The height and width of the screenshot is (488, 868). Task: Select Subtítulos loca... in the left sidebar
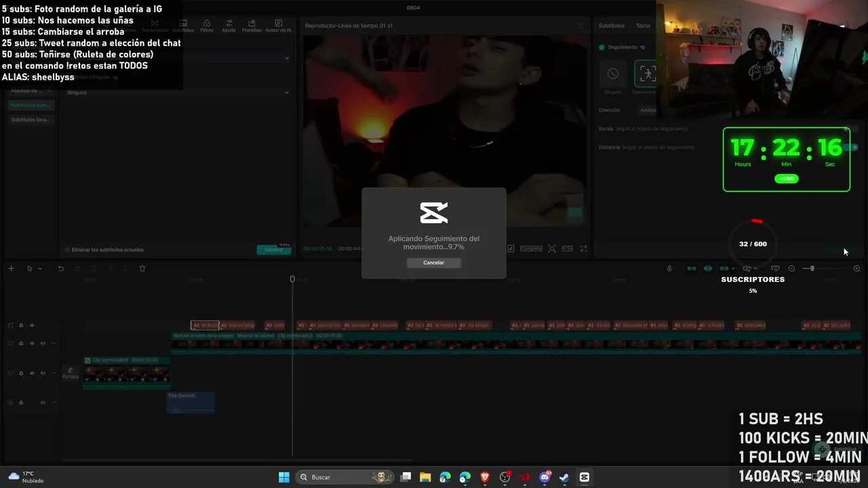pos(31,120)
